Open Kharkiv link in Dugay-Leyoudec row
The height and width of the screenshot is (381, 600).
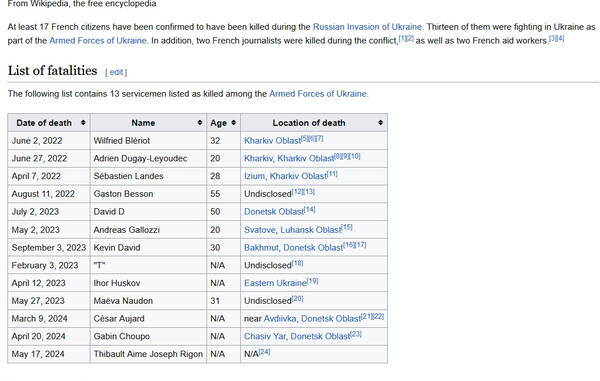(258, 158)
